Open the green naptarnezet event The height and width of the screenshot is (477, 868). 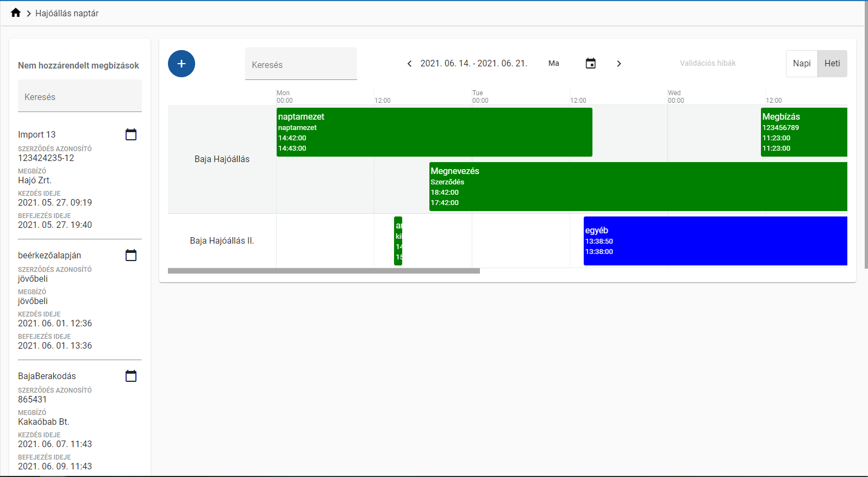(434, 132)
